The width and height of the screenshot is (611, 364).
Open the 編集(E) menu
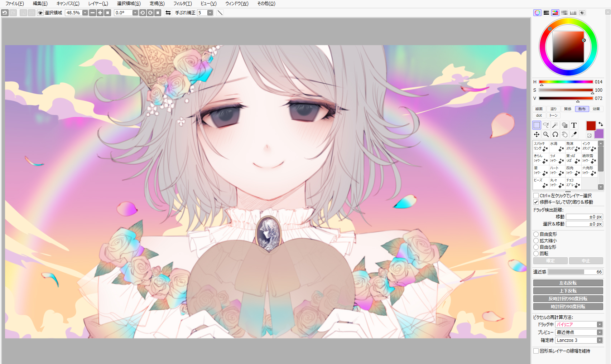coord(40,4)
